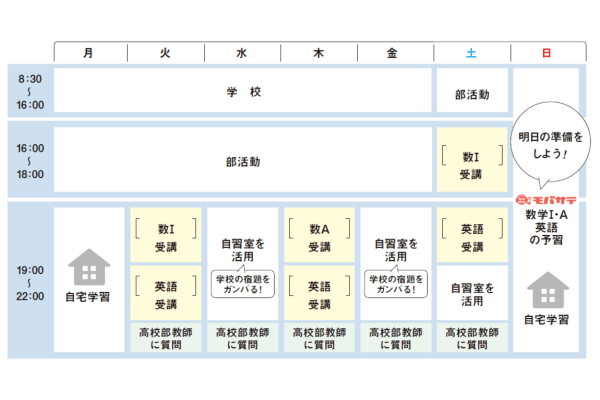Select the 土 column header
The height and width of the screenshot is (400, 600).
(x=471, y=53)
